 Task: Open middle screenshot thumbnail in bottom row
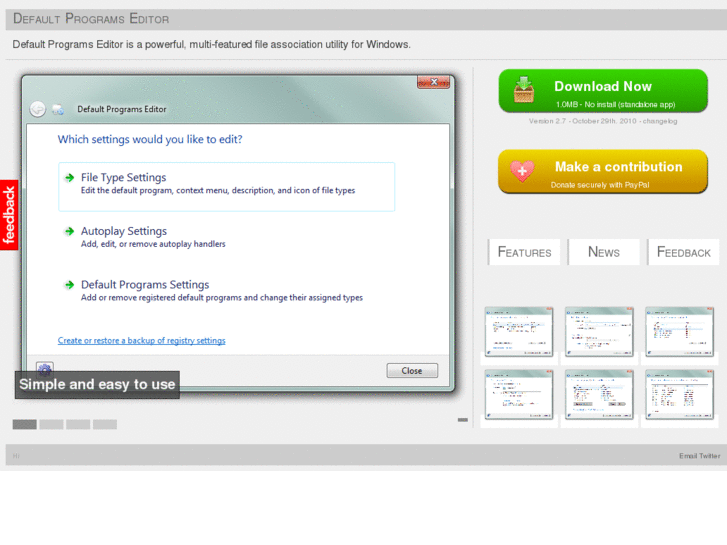click(599, 395)
